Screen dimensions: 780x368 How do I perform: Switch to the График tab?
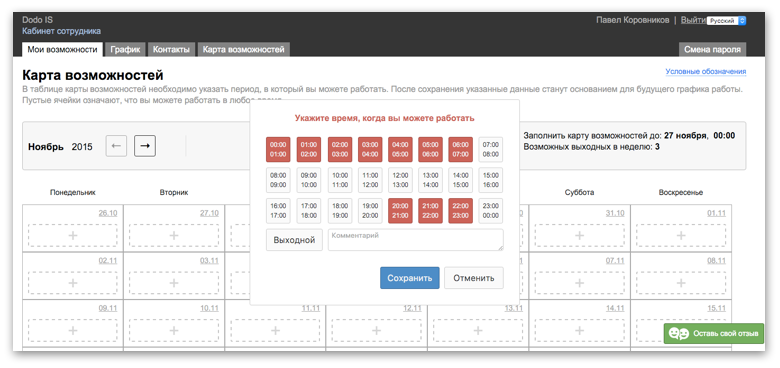click(x=125, y=50)
